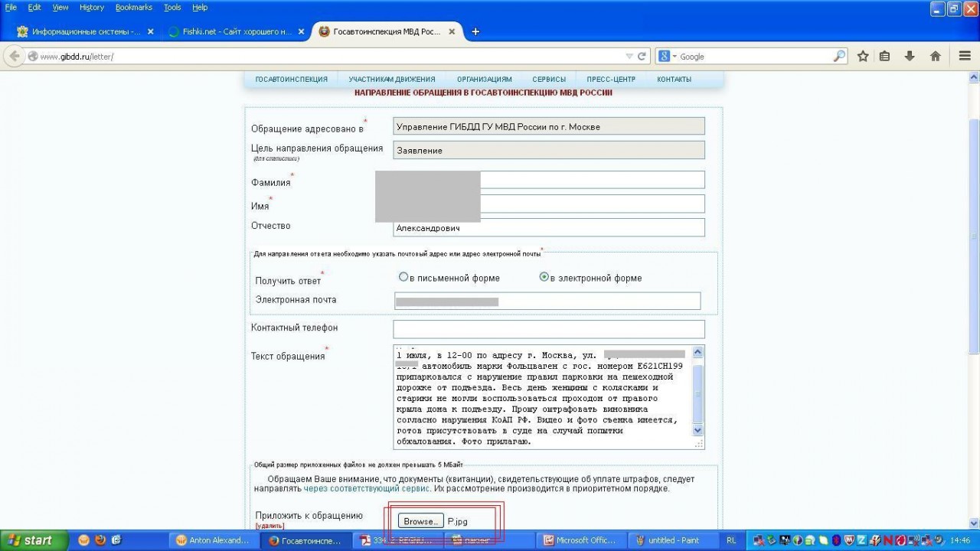Image resolution: width=980 pixels, height=551 pixels.
Task: Click the RL language indicator in the taskbar
Action: (x=732, y=540)
